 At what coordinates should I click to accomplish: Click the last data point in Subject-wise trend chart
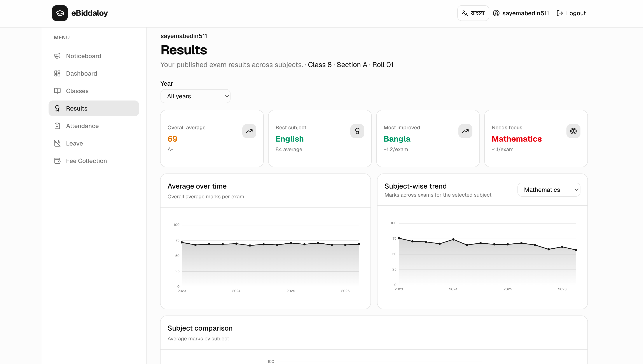(x=576, y=250)
